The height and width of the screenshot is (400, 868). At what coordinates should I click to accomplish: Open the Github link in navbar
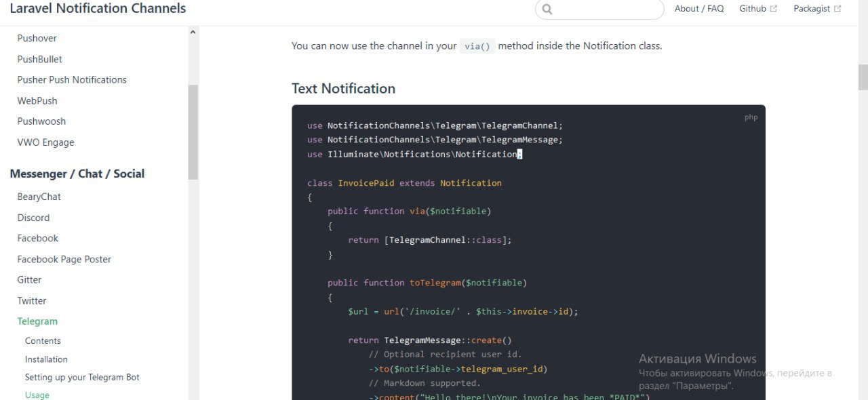point(753,9)
